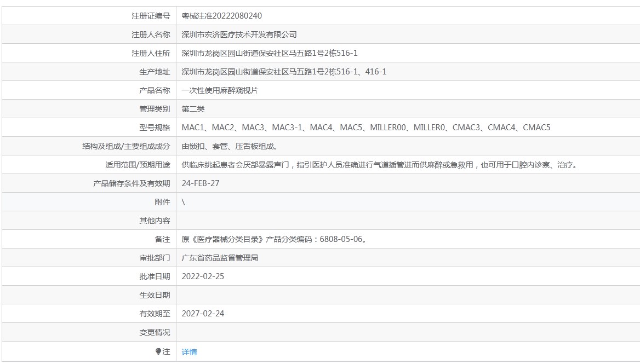The image size is (640, 364).
Task: Click the 生产地址 address ending 416-1
Action: pyautogui.click(x=284, y=72)
